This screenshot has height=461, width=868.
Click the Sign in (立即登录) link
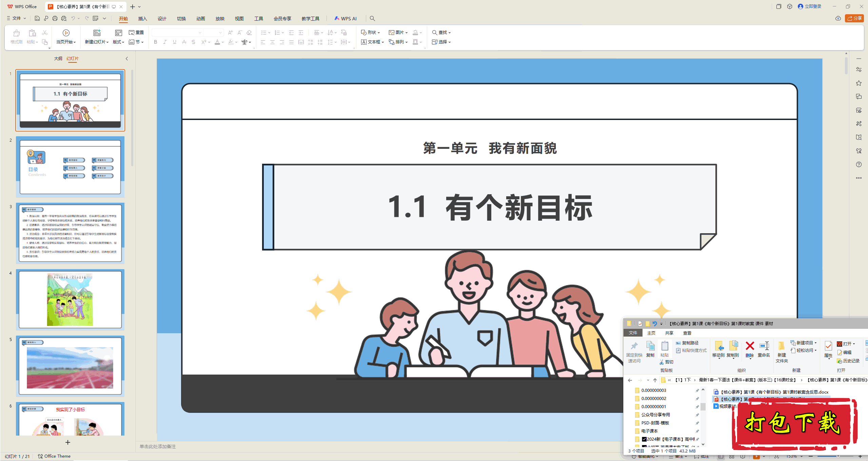tap(810, 6)
